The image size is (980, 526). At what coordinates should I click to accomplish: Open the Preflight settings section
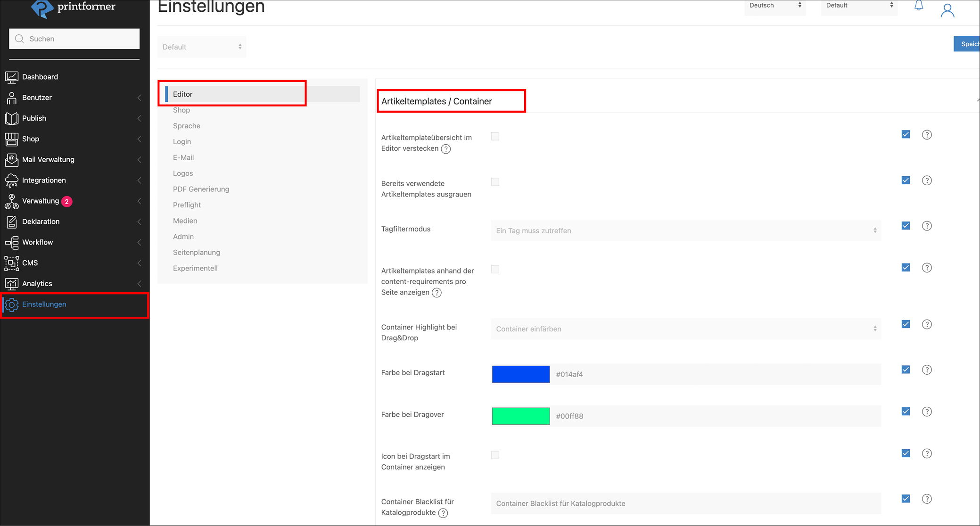pyautogui.click(x=187, y=205)
